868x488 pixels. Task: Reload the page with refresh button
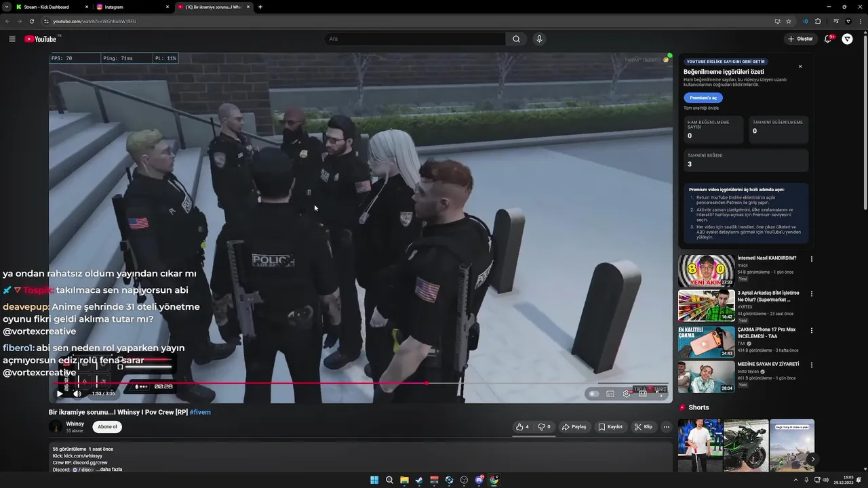(x=31, y=21)
